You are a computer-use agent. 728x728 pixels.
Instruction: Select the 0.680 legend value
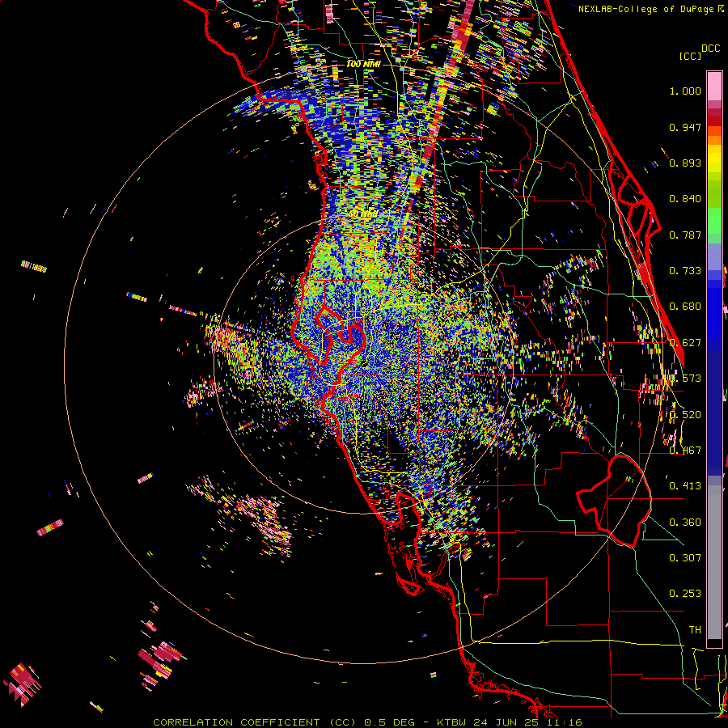685,307
